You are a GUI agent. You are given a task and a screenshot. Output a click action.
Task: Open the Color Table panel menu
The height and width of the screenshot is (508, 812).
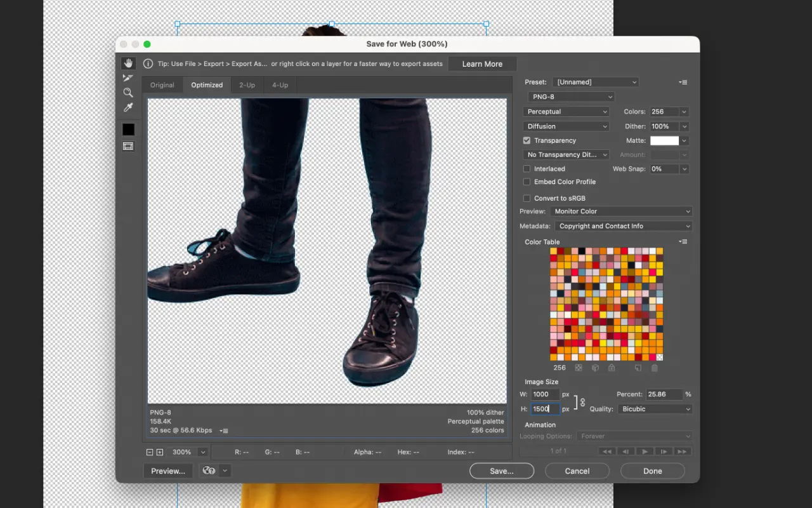pyautogui.click(x=683, y=242)
